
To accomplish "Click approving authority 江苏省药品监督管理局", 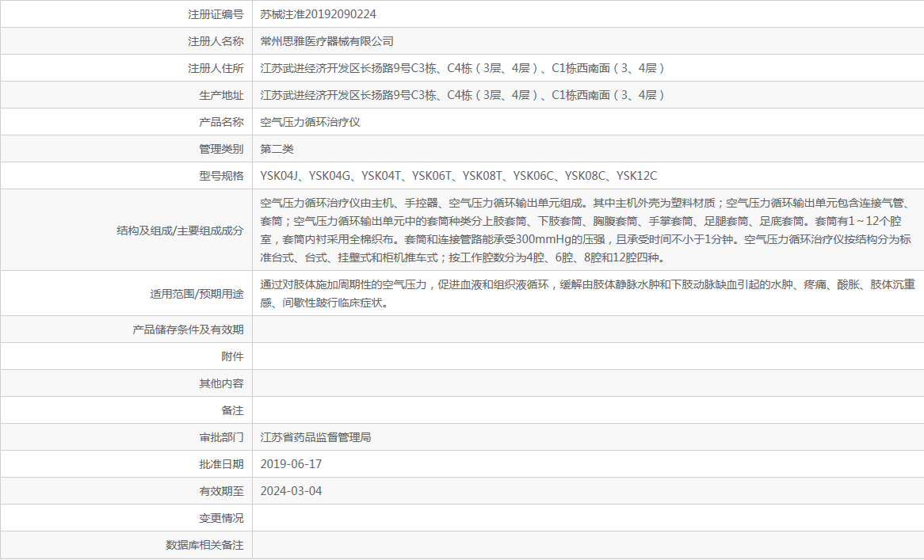I will (316, 437).
